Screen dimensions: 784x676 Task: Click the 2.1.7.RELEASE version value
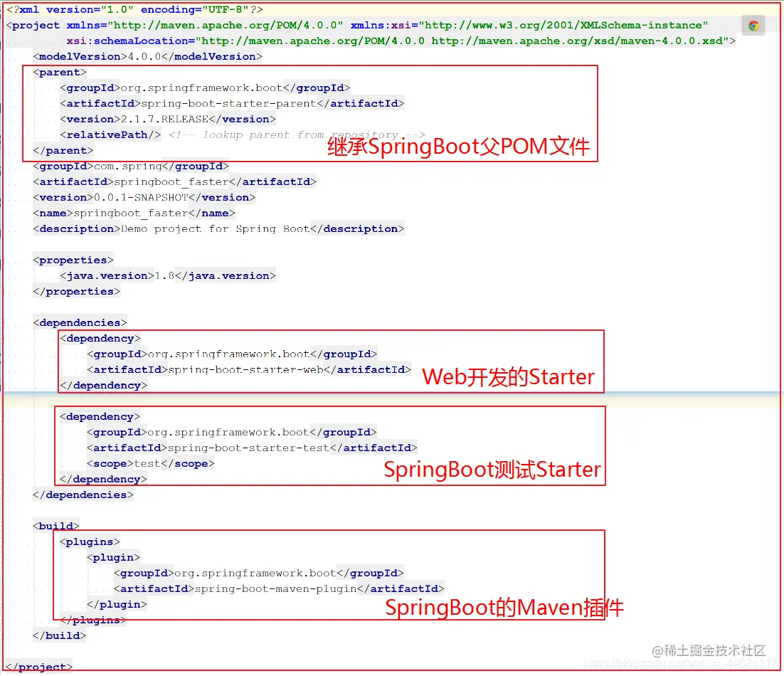pyautogui.click(x=164, y=119)
